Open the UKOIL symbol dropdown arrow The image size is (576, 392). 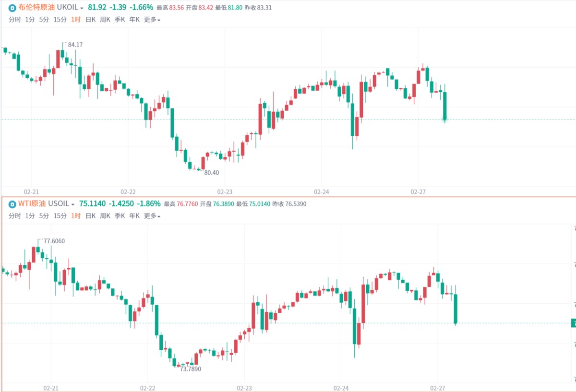(82, 8)
